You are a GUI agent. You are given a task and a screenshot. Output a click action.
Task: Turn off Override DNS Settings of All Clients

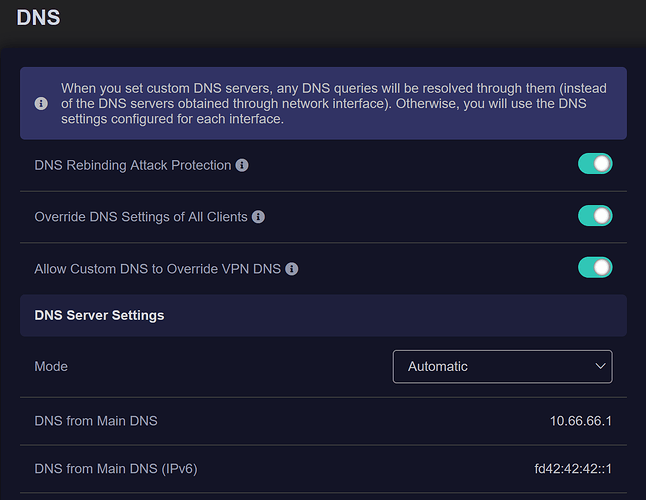coord(595,216)
